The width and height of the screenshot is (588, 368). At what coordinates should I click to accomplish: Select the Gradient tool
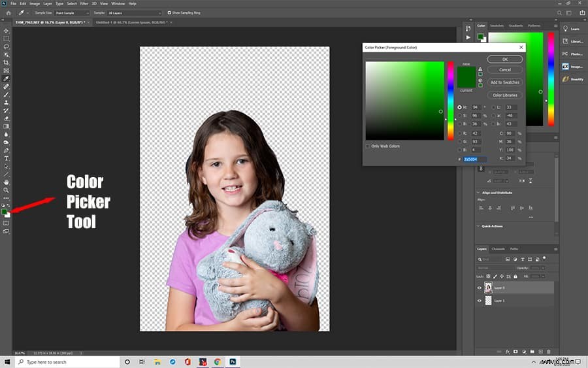[x=6, y=126]
